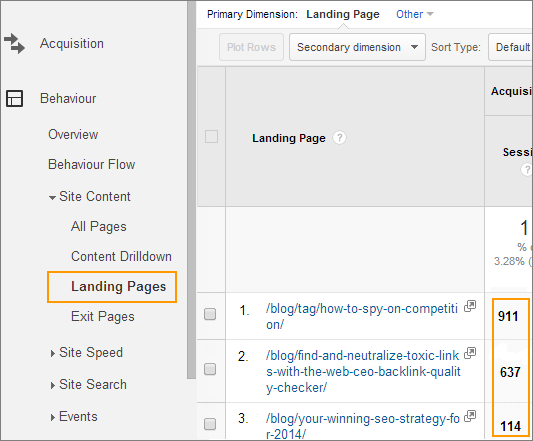The image size is (533, 441).
Task: Open the Other primary dimension dropdown
Action: tap(415, 14)
